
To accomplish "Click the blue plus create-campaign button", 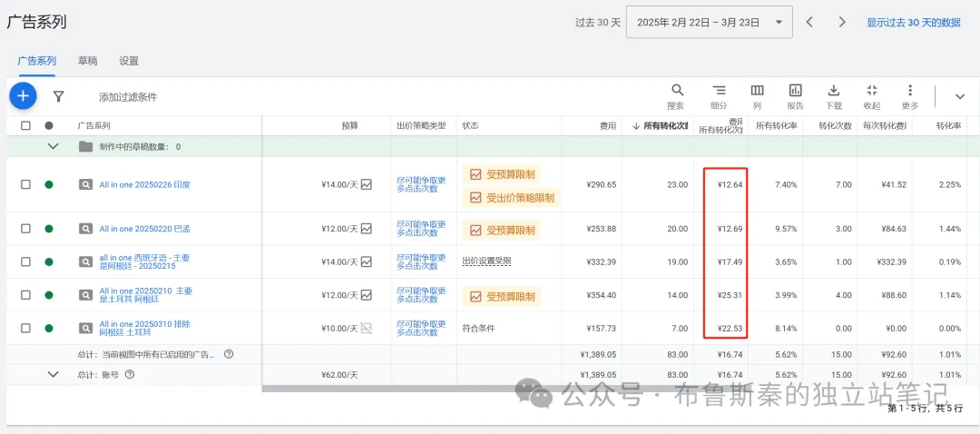I will coord(23,96).
